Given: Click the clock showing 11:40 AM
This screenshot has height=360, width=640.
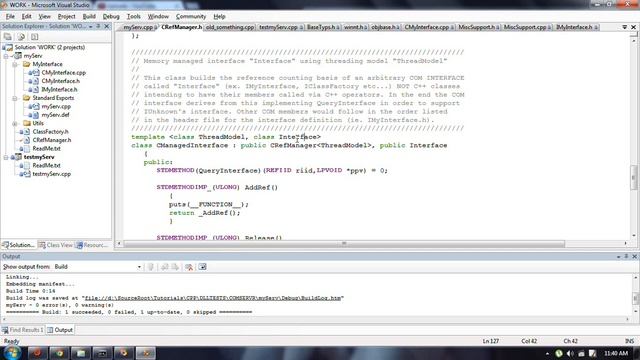Looking at the screenshot, I should 616,353.
